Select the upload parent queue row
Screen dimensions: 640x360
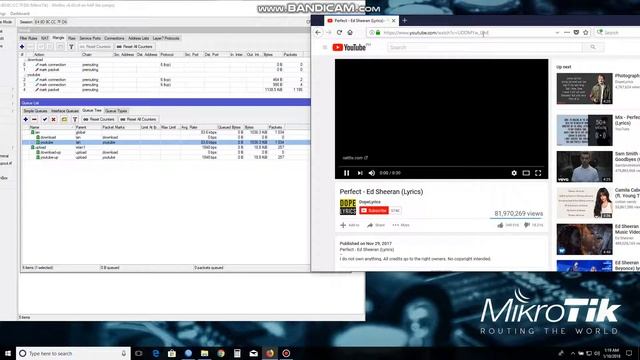[166, 147]
